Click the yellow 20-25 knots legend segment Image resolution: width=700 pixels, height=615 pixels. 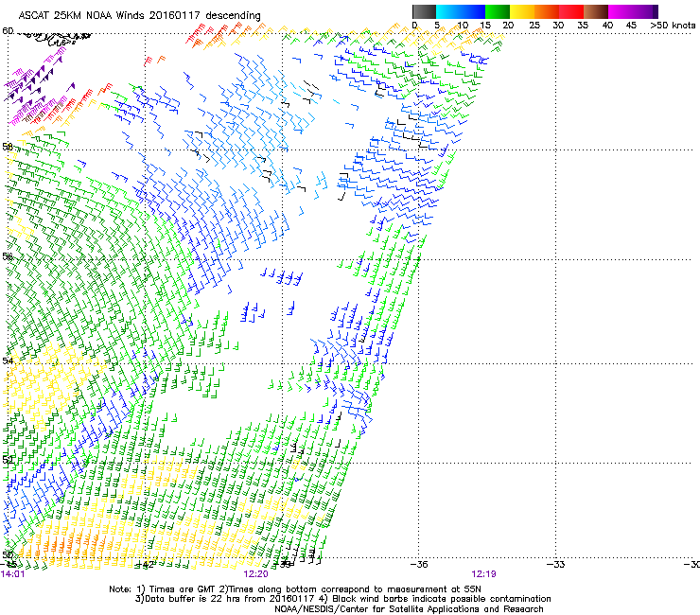(522, 11)
